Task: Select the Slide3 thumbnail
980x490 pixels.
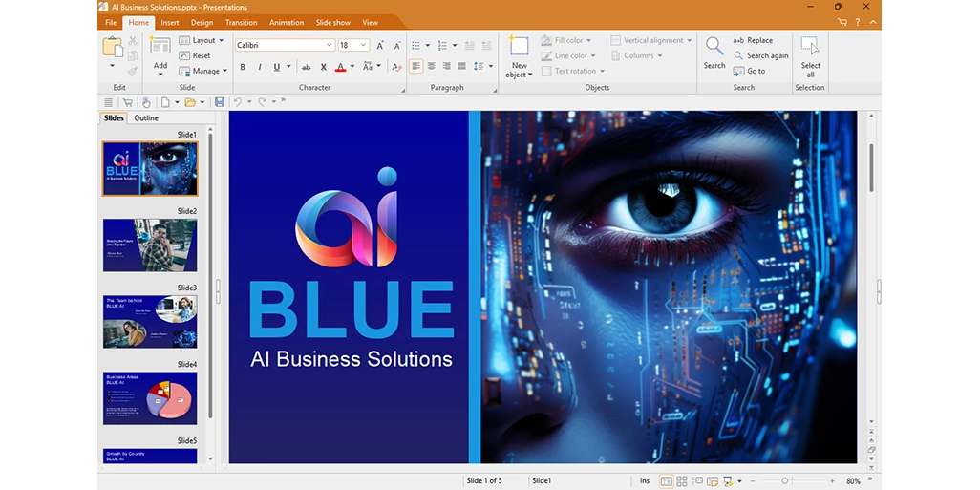Action: [149, 322]
